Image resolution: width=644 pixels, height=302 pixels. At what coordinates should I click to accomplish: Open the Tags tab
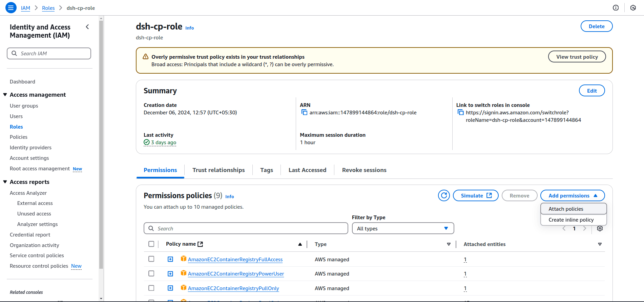tap(267, 170)
